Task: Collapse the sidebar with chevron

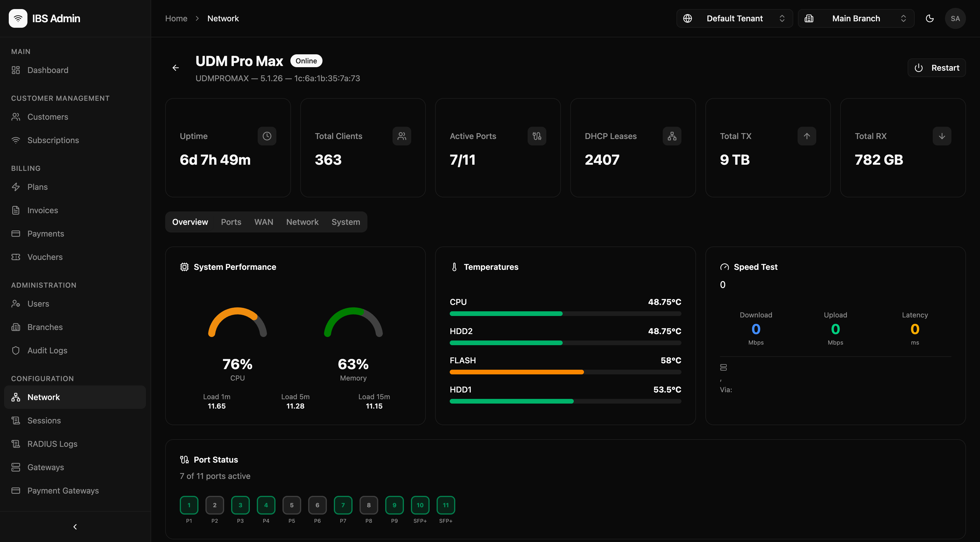Action: (75, 527)
